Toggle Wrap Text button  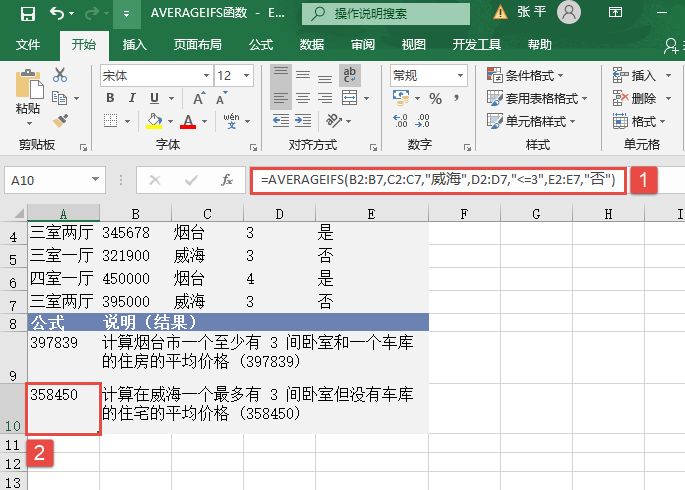coord(350,75)
